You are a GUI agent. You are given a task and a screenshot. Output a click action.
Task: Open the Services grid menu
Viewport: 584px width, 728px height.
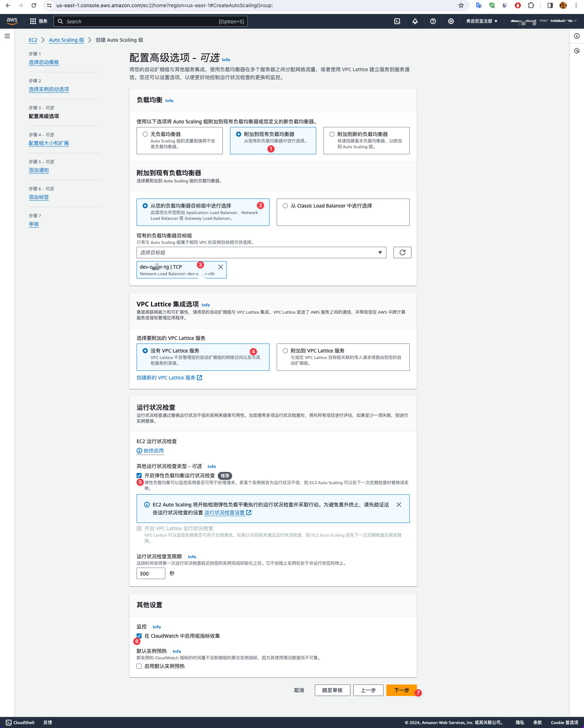coord(38,21)
